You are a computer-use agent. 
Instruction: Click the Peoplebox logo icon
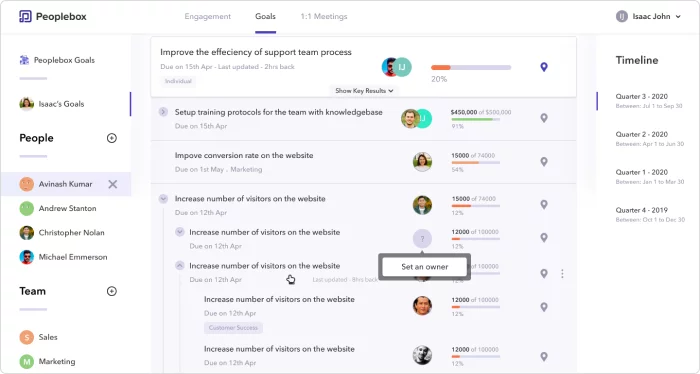25,17
